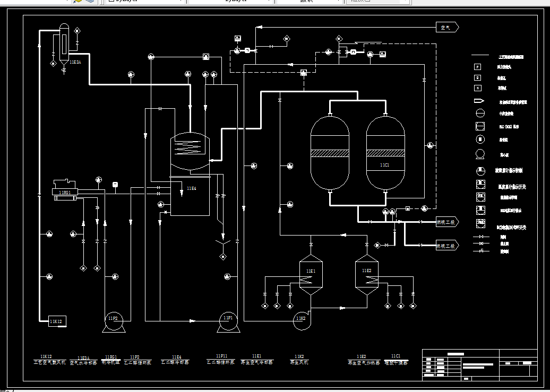Click the 硅胶干燥器 label in the equipment list

[x=396, y=363]
